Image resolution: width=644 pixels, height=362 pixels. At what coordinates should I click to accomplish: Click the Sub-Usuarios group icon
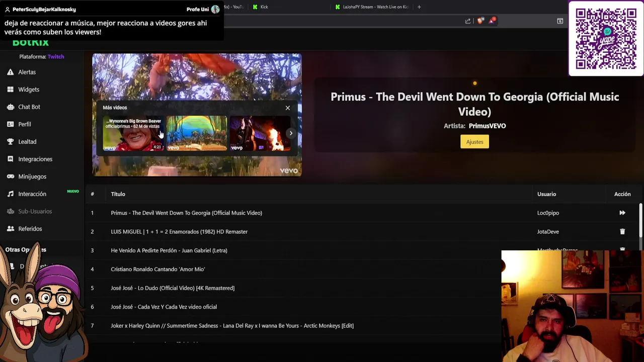pos(10,211)
